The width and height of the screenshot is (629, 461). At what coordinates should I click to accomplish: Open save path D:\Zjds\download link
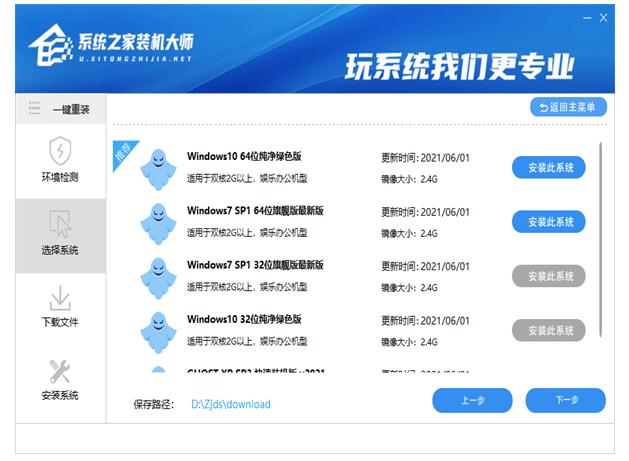coord(231,404)
